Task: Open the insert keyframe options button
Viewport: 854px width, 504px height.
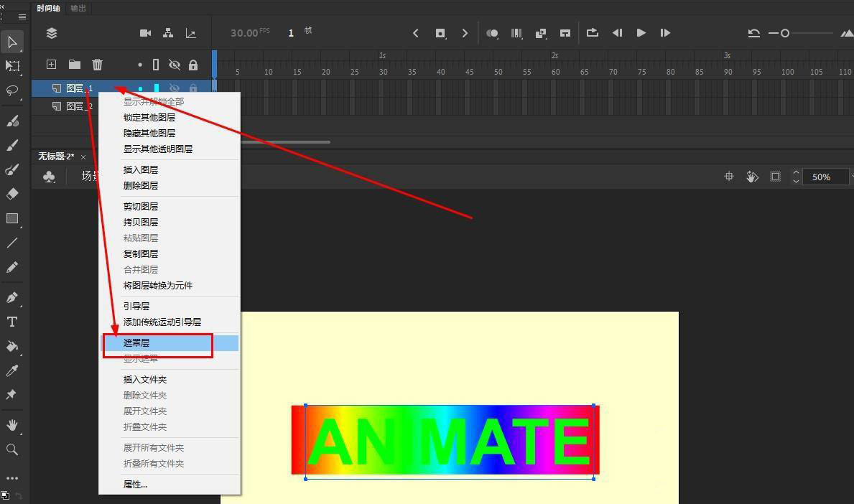Action: (x=440, y=33)
